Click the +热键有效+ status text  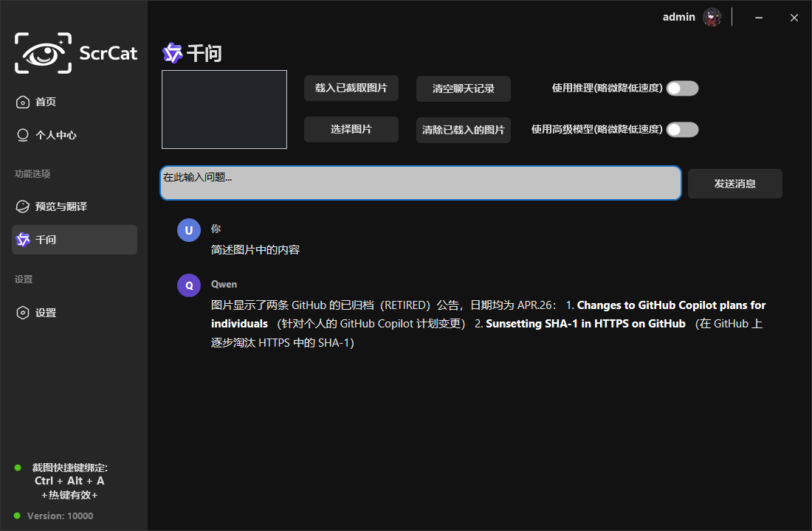pos(69,495)
